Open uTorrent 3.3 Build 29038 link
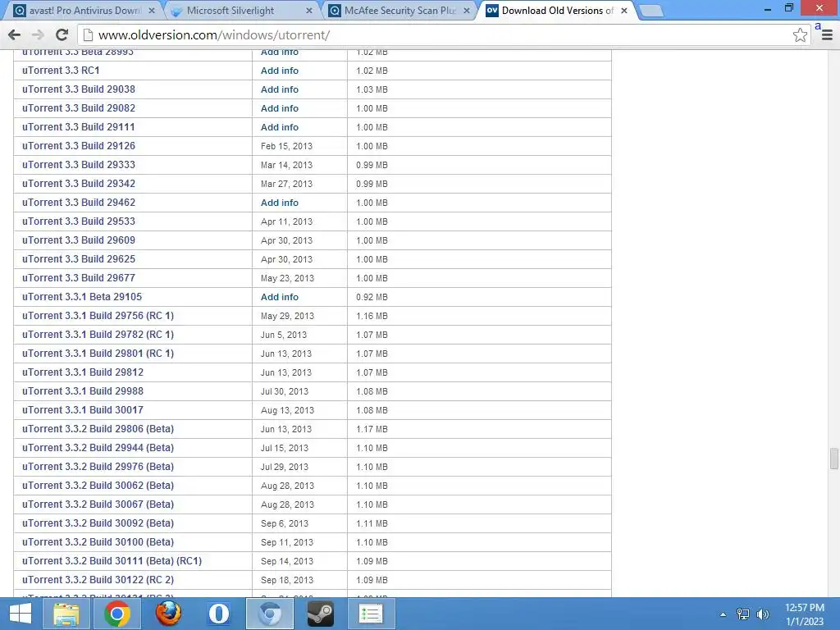 click(x=79, y=89)
